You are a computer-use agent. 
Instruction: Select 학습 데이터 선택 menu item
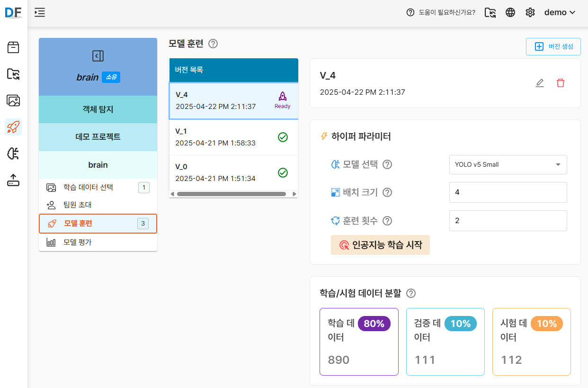(98, 187)
